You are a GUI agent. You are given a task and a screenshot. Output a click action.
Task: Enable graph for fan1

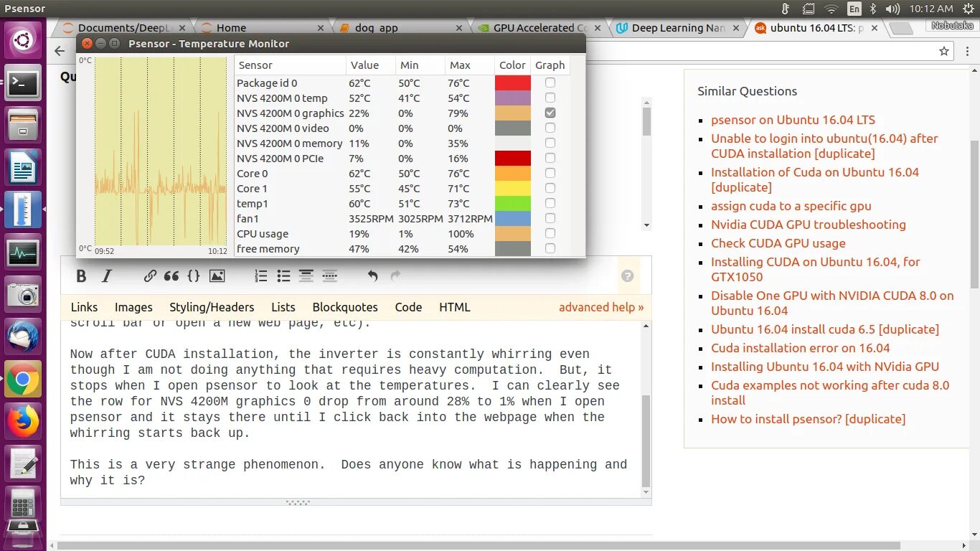click(550, 219)
